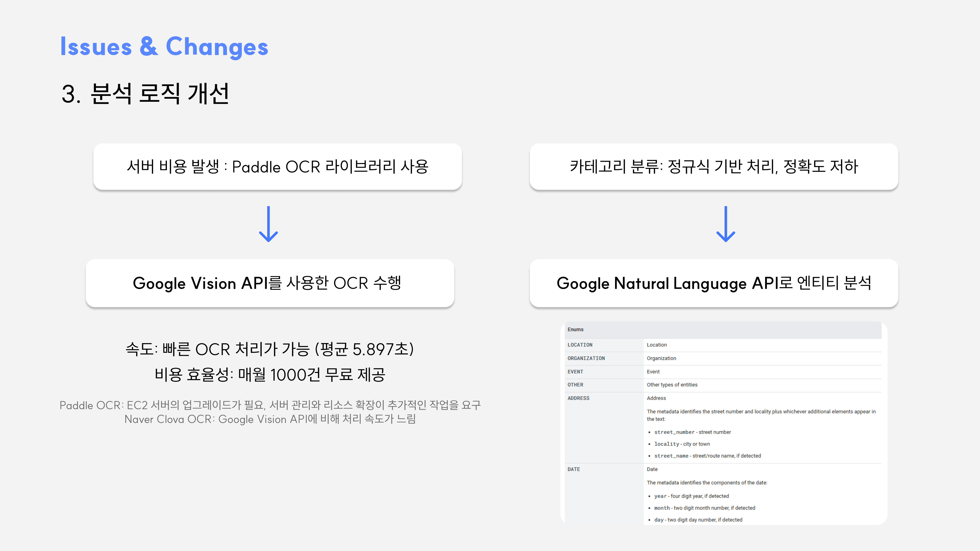Click 'The metadata identifies the street number' text
Image resolution: width=980 pixels, height=551 pixels.
(x=761, y=415)
